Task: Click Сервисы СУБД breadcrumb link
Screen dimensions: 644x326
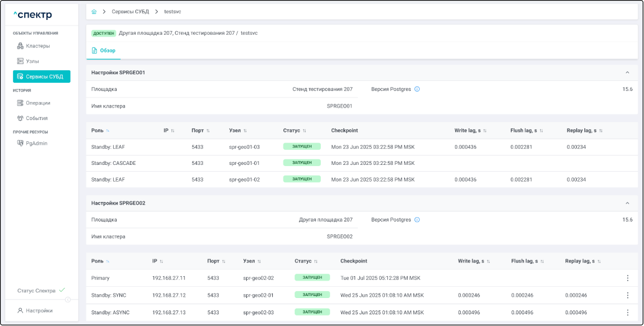Action: [131, 12]
